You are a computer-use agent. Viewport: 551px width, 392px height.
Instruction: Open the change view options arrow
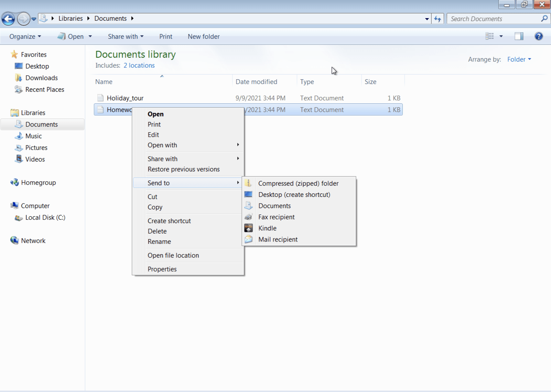tap(501, 36)
